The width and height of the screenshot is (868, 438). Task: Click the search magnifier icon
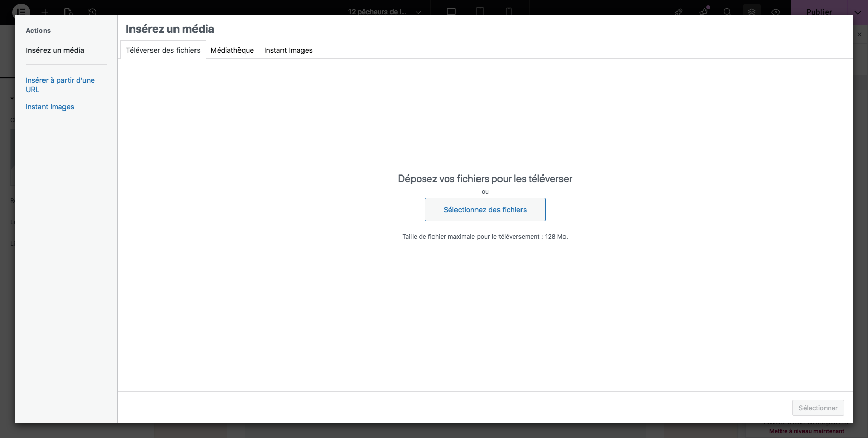point(727,12)
